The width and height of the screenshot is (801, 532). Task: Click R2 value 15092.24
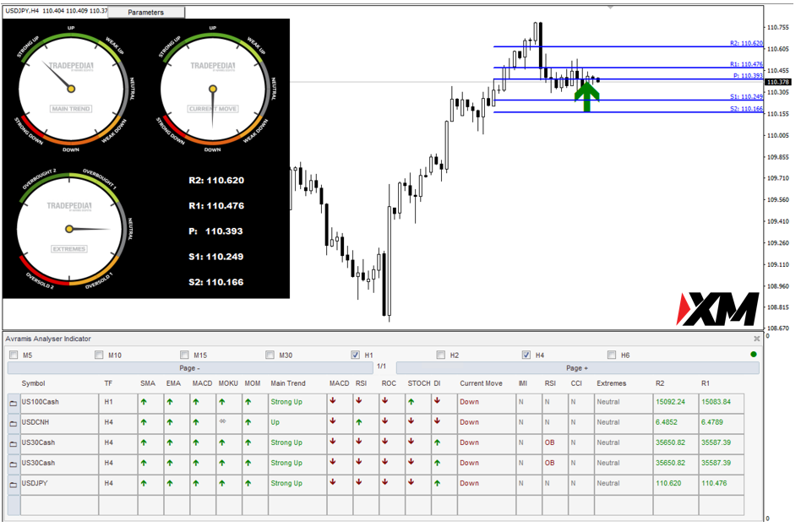click(x=670, y=402)
